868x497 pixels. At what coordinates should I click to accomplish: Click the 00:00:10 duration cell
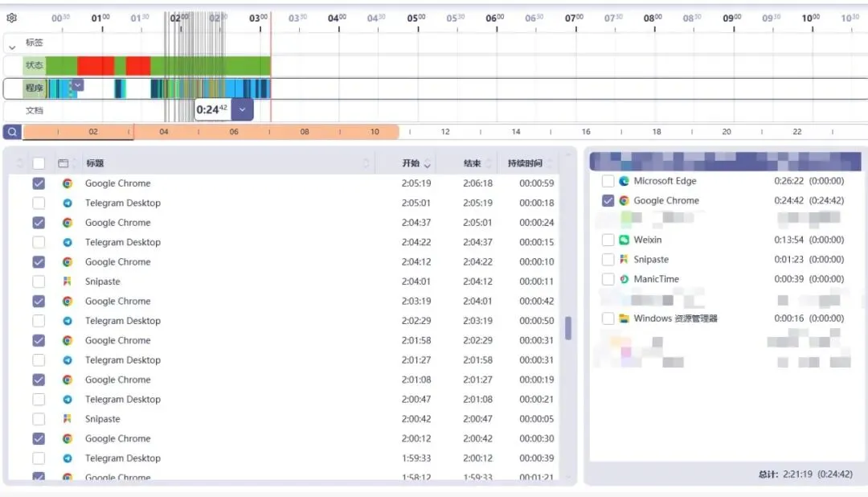click(x=536, y=262)
